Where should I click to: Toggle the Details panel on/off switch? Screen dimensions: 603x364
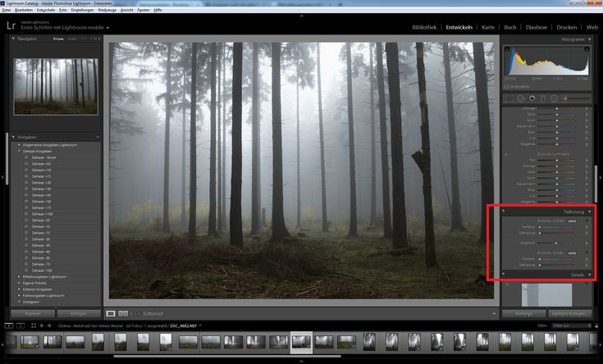504,275
